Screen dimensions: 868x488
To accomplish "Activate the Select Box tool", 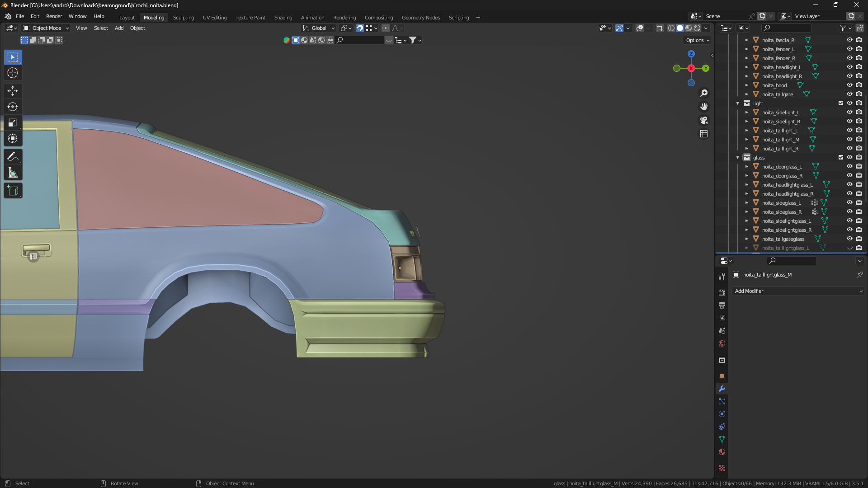I will [x=13, y=57].
